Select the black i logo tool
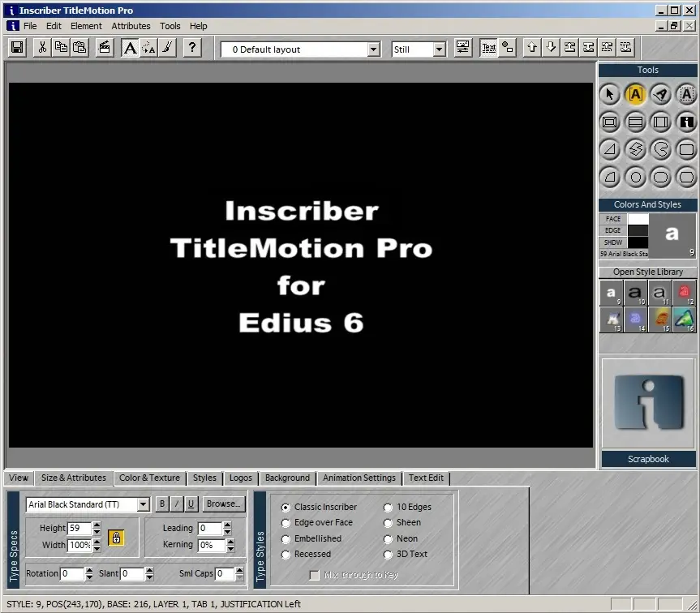Viewport: 700px width, 613px height. (686, 122)
